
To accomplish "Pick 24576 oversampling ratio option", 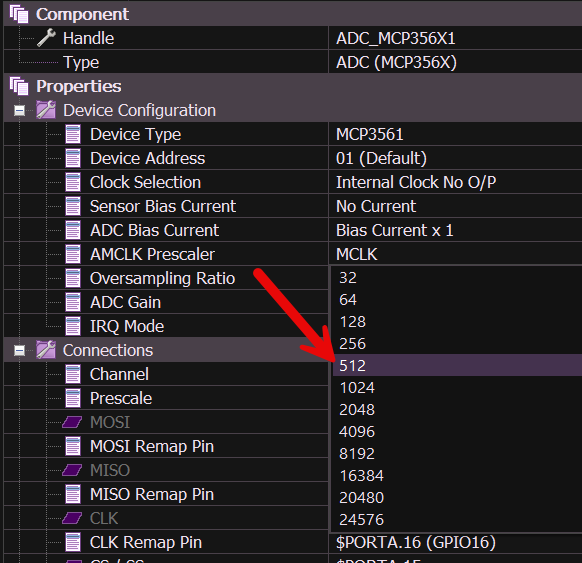I will [457, 520].
